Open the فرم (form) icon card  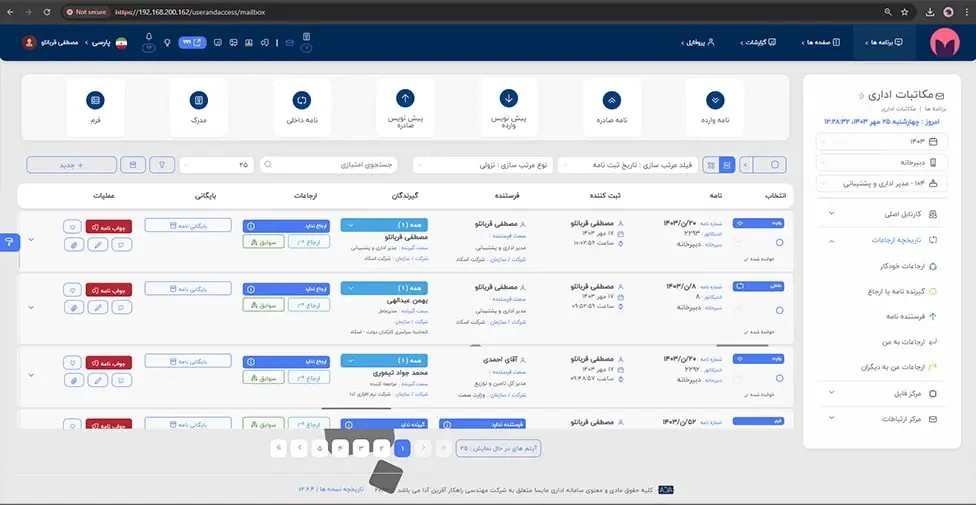pos(95,107)
